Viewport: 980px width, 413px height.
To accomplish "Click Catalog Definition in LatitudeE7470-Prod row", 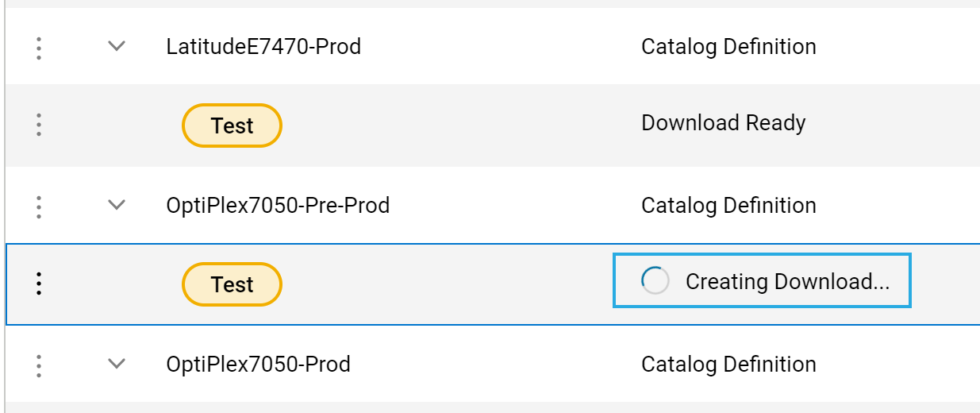I will pos(728,47).
